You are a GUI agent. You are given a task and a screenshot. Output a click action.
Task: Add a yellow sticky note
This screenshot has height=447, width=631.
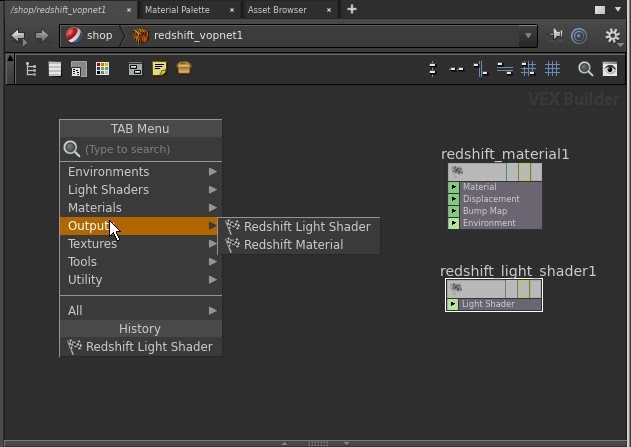(x=159, y=68)
